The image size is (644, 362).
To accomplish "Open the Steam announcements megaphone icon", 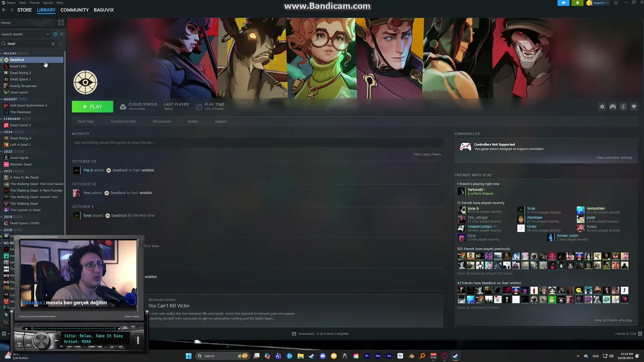I will coord(563,3).
